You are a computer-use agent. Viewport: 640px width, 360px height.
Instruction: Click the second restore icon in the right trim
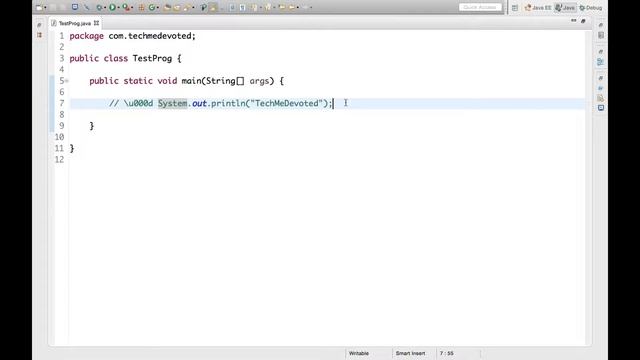600,52
